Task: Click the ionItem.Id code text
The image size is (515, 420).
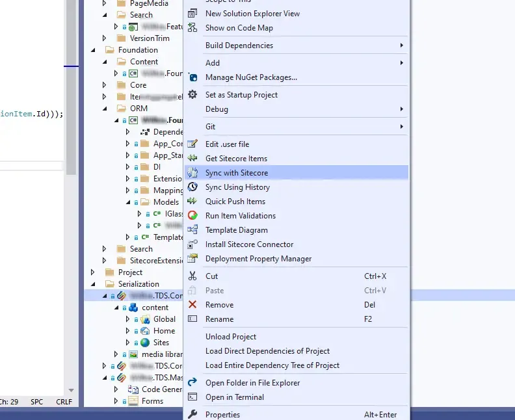Action: [23, 114]
